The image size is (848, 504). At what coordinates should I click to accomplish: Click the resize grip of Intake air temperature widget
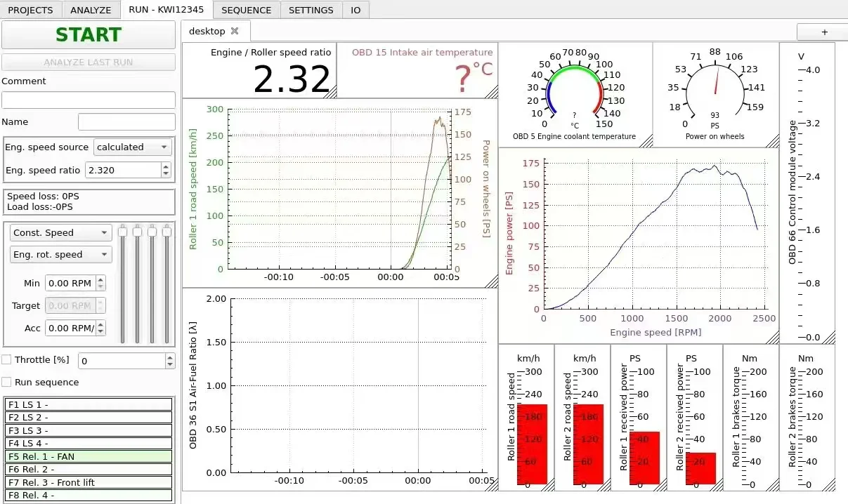click(x=492, y=92)
